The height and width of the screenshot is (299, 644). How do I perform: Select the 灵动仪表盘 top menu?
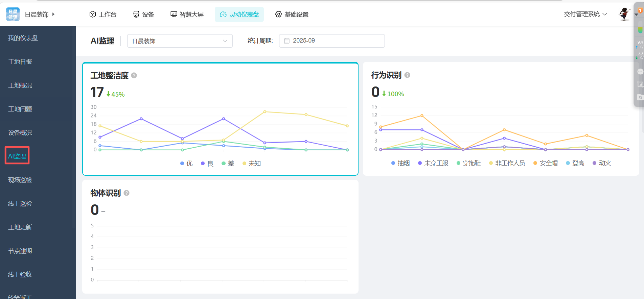pyautogui.click(x=239, y=14)
